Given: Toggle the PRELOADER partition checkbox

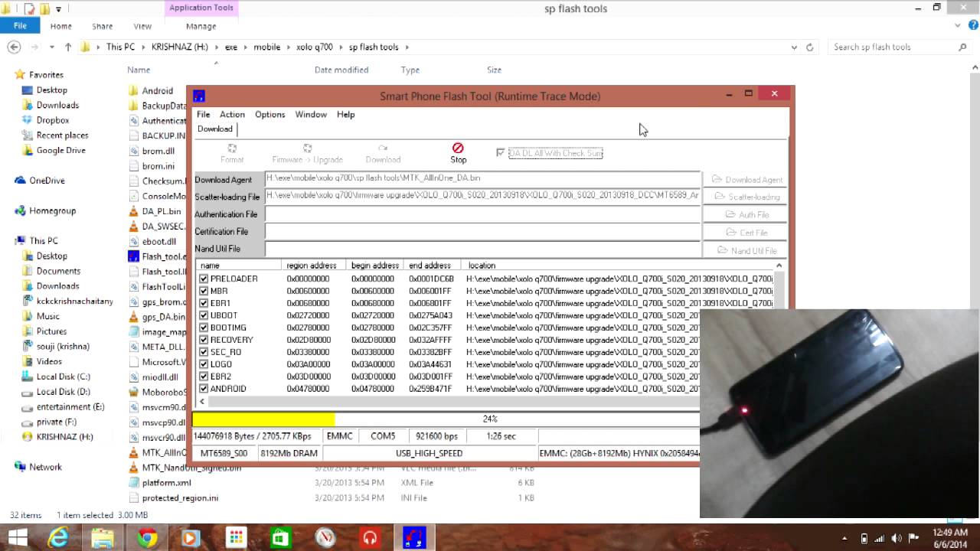Looking at the screenshot, I should pos(204,279).
